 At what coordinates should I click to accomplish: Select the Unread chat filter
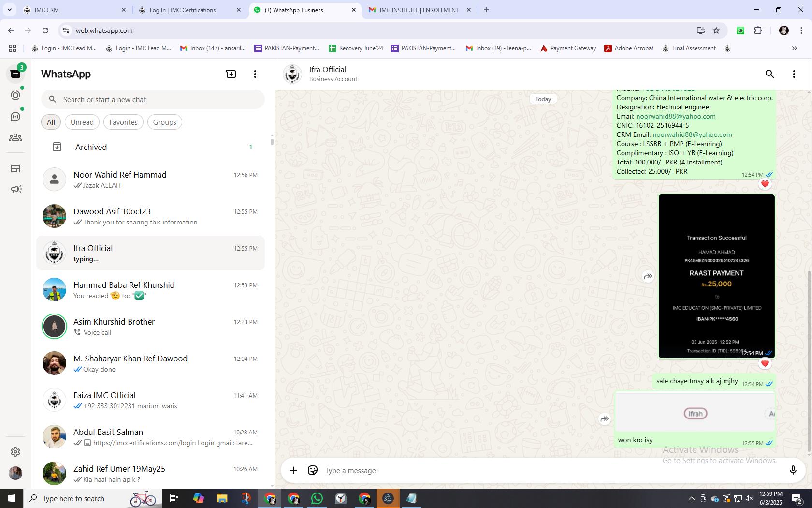click(82, 122)
